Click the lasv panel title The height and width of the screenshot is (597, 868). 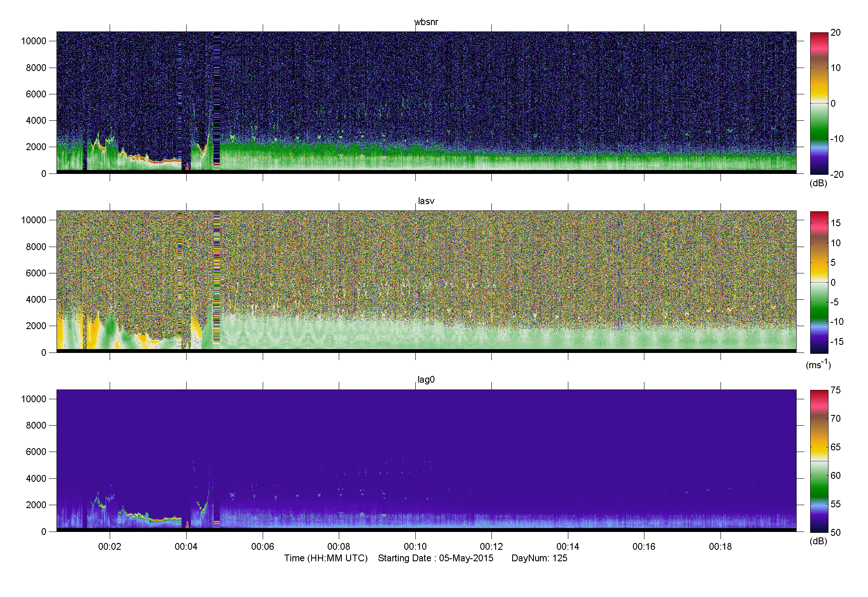click(426, 201)
